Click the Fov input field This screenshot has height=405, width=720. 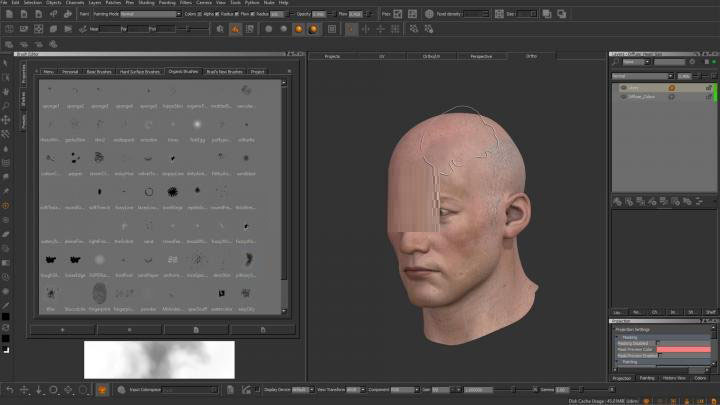pyautogui.click(x=166, y=29)
